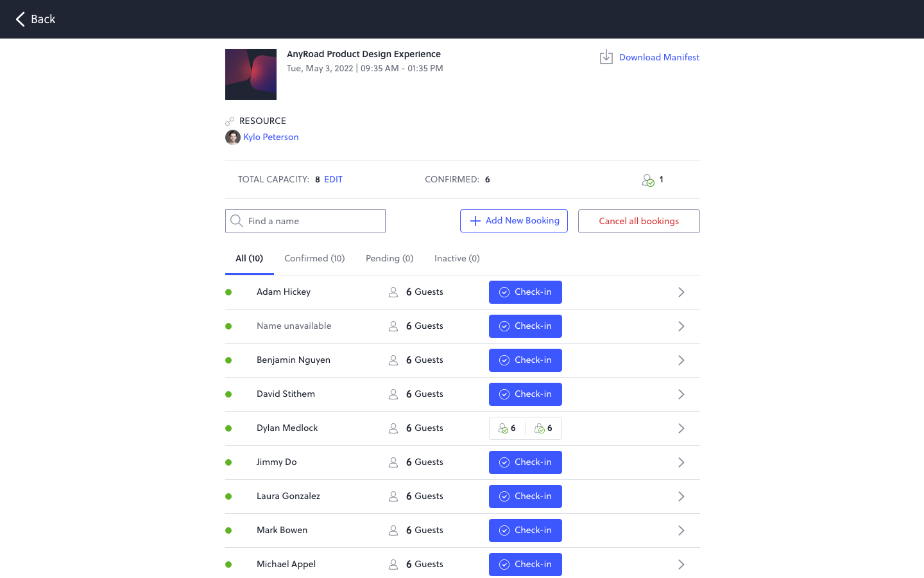Click the Find a name search field
Image resolution: width=924 pixels, height=578 pixels.
(305, 220)
